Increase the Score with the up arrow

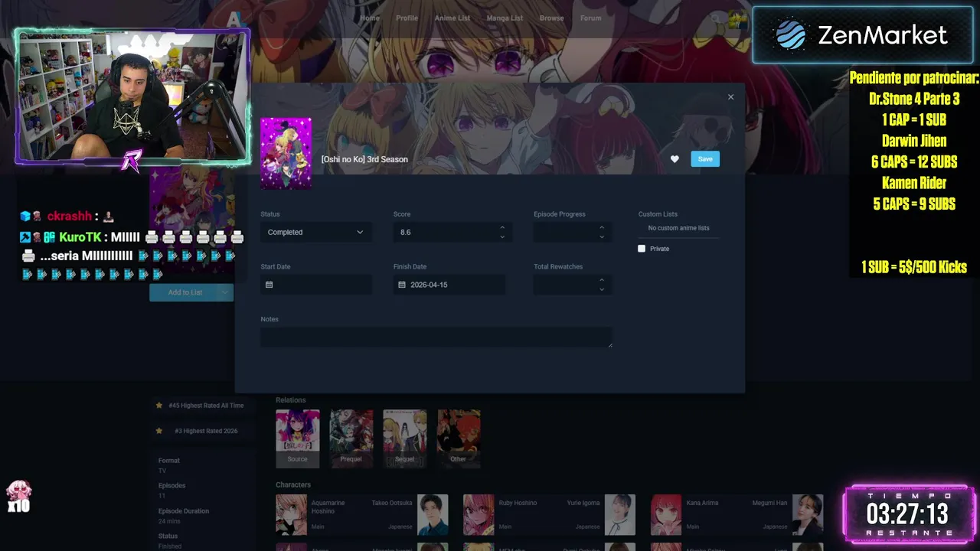pyautogui.click(x=502, y=227)
